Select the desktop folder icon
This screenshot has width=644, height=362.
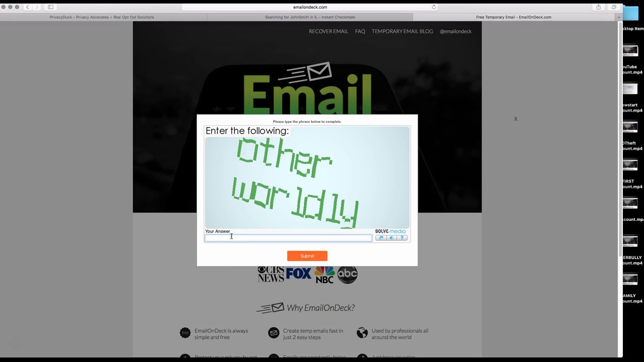click(631, 13)
